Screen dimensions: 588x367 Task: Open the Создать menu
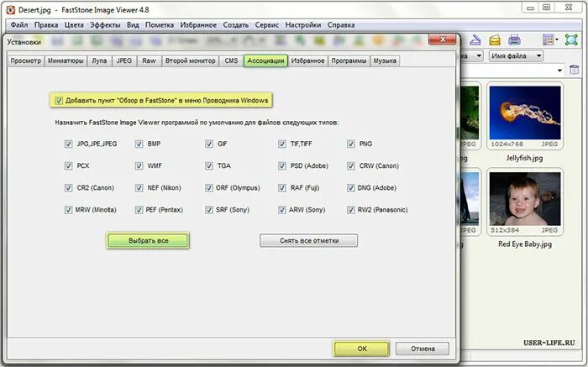(x=235, y=25)
